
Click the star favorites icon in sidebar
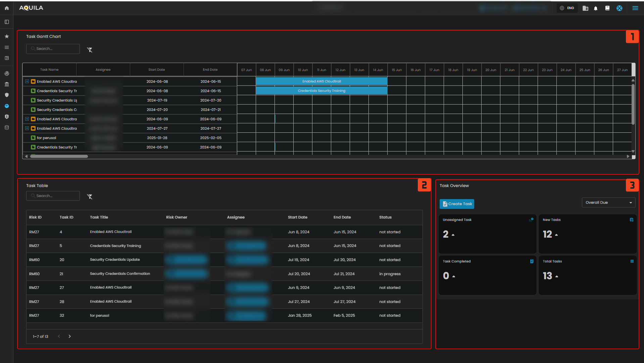[x=7, y=36]
